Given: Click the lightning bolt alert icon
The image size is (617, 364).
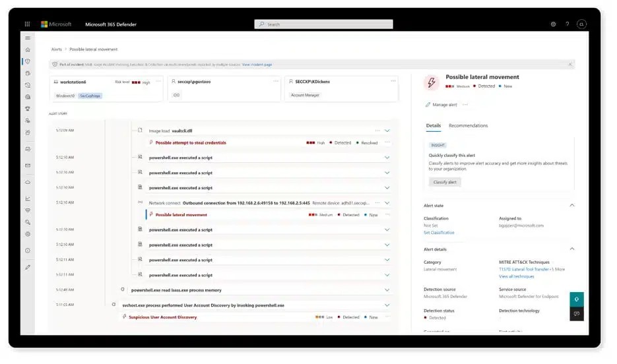Looking at the screenshot, I should (432, 82).
